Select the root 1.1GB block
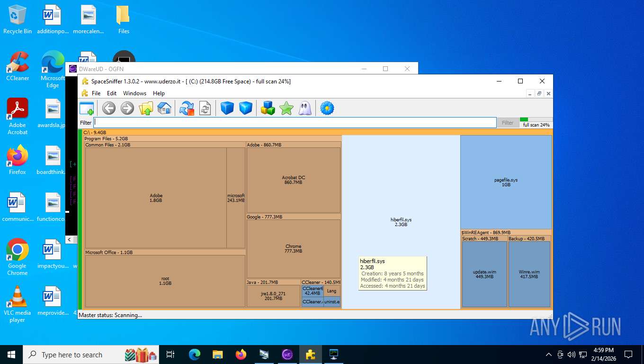Viewport: 644px width, 364px height. click(x=165, y=281)
